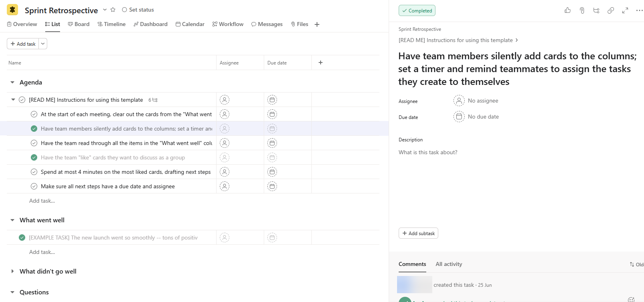
Task: Uncheck the EXAMPLE TASK checkmark
Action: point(22,238)
